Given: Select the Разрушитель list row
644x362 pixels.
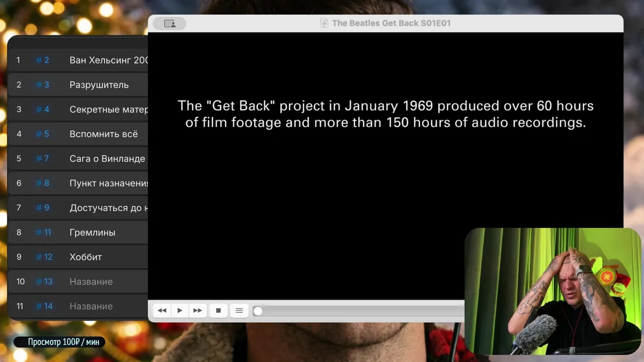Looking at the screenshot, I should (78, 85).
